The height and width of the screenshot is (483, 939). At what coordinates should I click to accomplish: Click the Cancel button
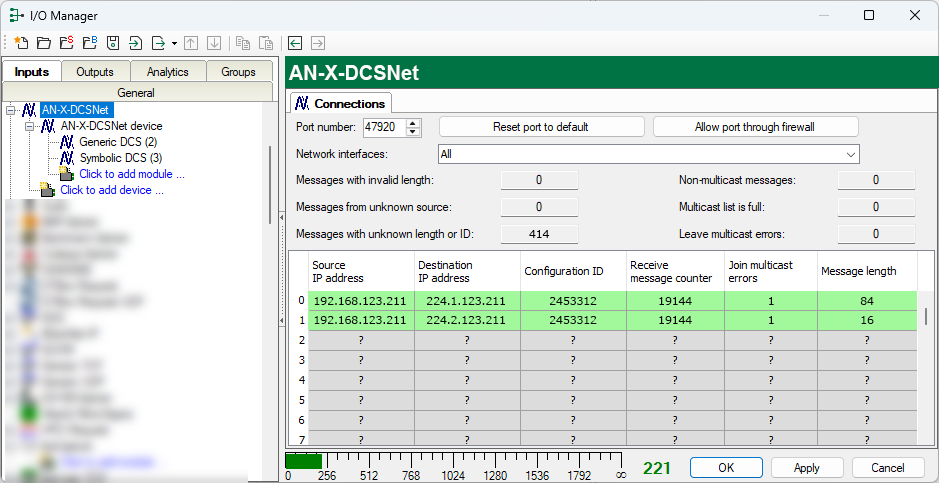pos(887,468)
